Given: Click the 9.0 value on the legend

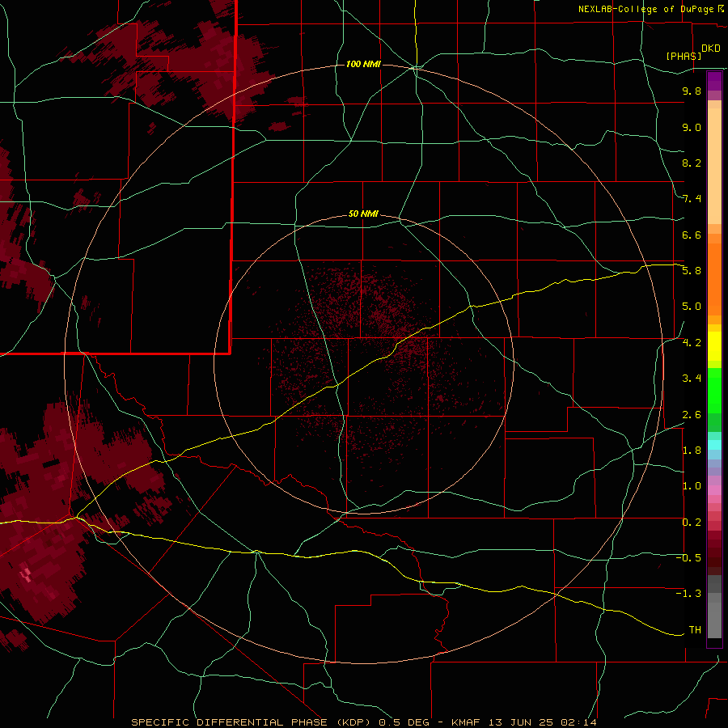Looking at the screenshot, I should click(x=692, y=127).
